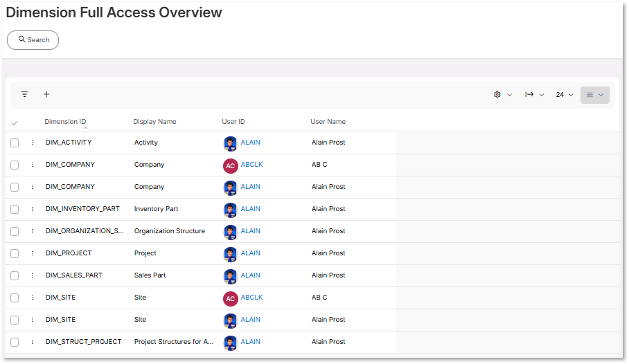Open row menu for DIM_SITE ABCLK row
The image size is (629, 364).
(x=33, y=298)
